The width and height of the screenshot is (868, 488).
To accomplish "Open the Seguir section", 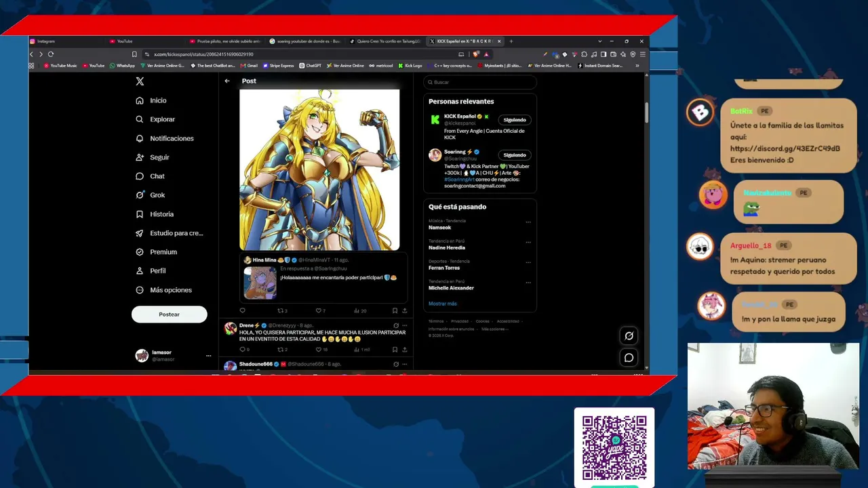I will 152,157.
